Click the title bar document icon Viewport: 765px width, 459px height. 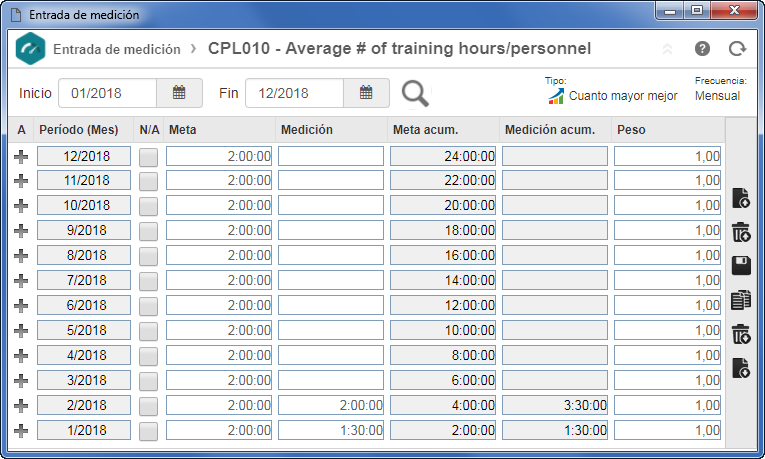16,15
